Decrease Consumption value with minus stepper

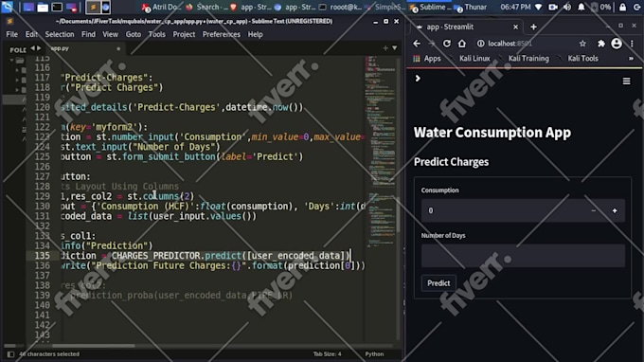pos(594,210)
